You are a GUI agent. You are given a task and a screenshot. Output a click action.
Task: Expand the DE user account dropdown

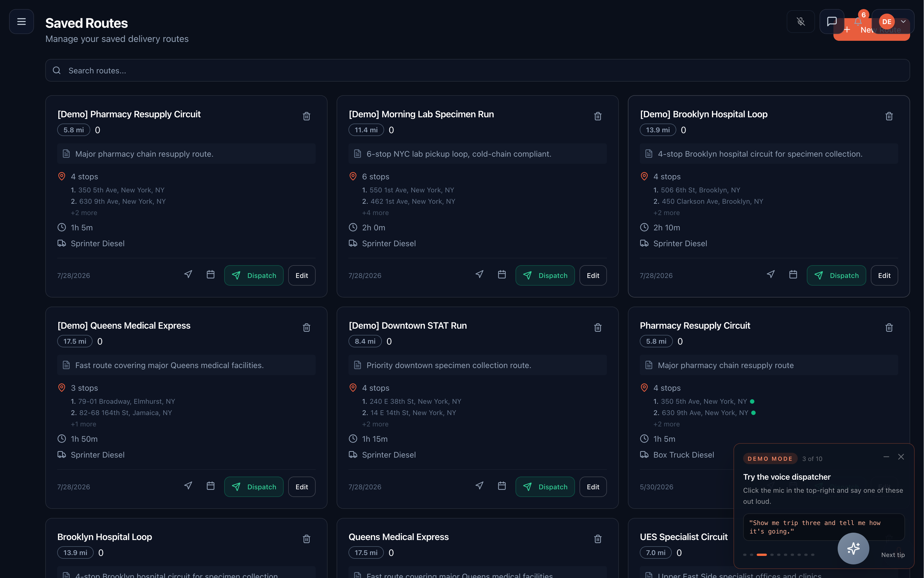click(x=893, y=22)
